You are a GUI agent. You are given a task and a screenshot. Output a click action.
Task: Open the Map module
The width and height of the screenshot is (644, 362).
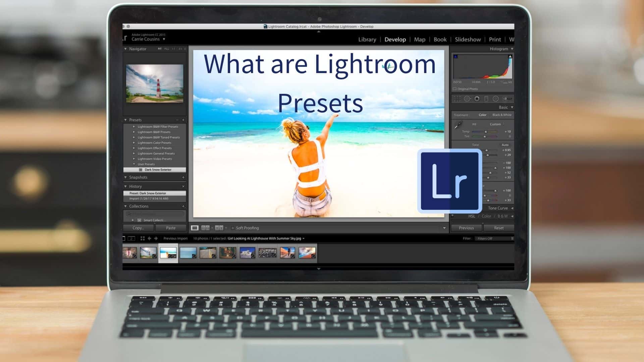point(420,40)
